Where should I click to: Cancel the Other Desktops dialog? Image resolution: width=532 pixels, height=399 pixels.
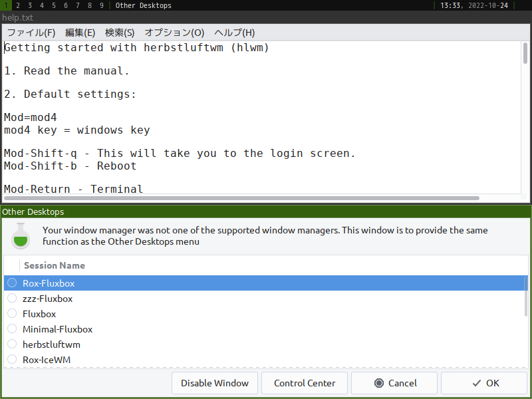click(x=394, y=383)
